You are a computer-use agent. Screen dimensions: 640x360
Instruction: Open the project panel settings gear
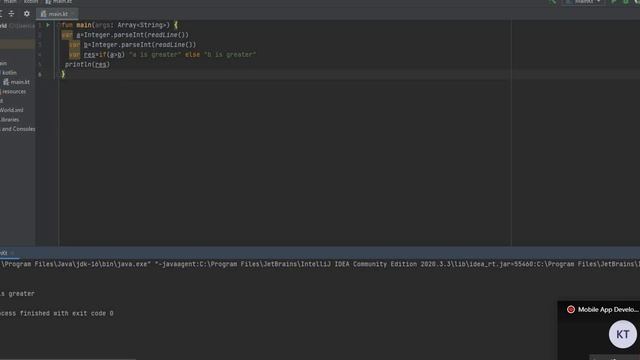(x=27, y=13)
